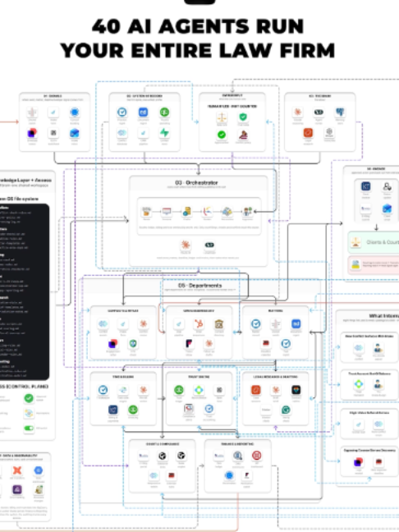Toggle the green switch in the control plane panel
The height and width of the screenshot is (532, 399).
click(29, 428)
